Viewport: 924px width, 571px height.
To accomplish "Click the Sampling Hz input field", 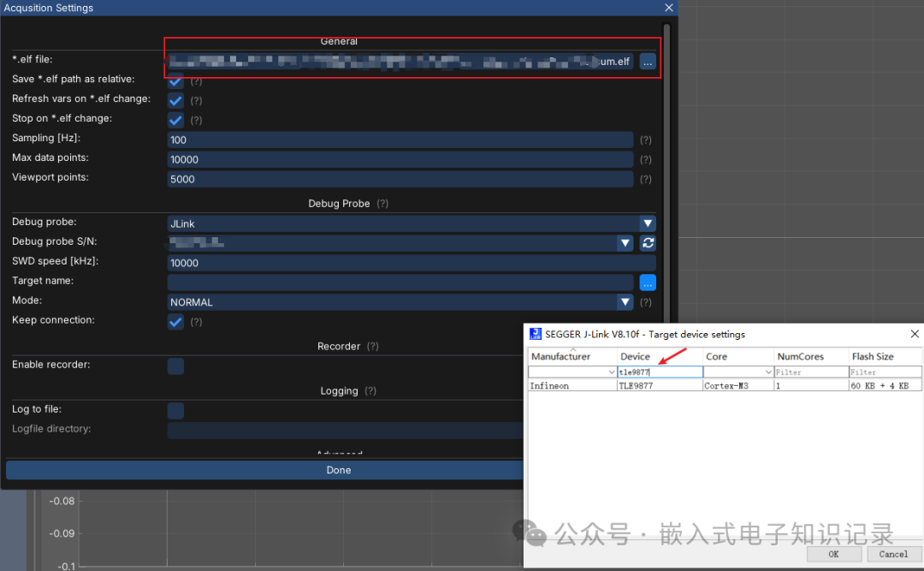I will coord(400,140).
